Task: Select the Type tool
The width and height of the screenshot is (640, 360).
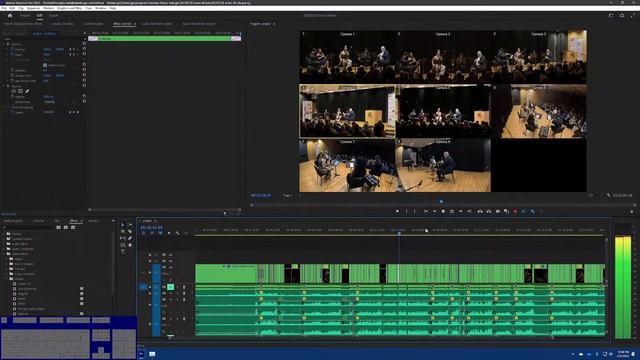Action: [123, 251]
